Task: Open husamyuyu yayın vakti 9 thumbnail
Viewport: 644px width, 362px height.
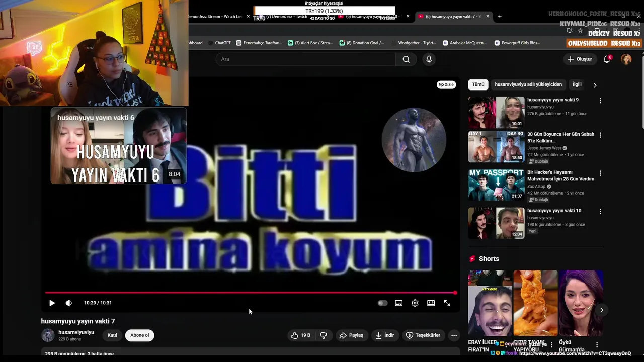Action: coord(496,112)
